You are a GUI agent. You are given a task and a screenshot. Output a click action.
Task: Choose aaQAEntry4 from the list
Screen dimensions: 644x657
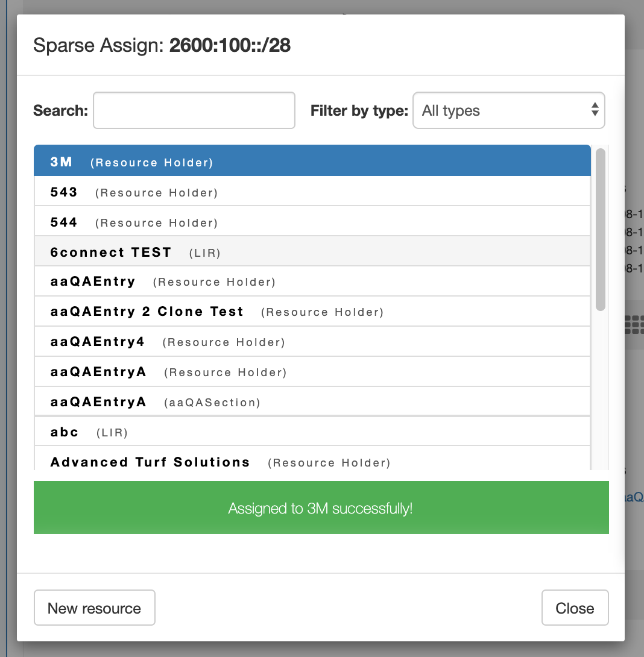coord(312,342)
